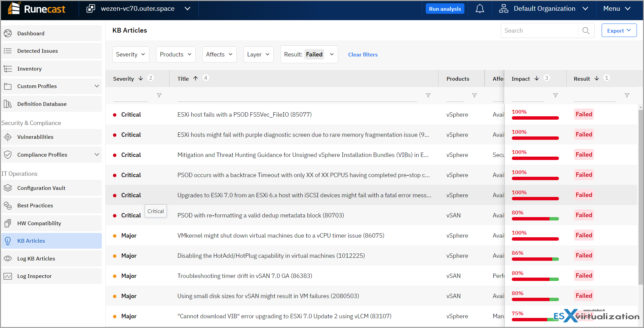The image size is (644, 328).
Task: Open the Export dropdown button
Action: pos(619,31)
